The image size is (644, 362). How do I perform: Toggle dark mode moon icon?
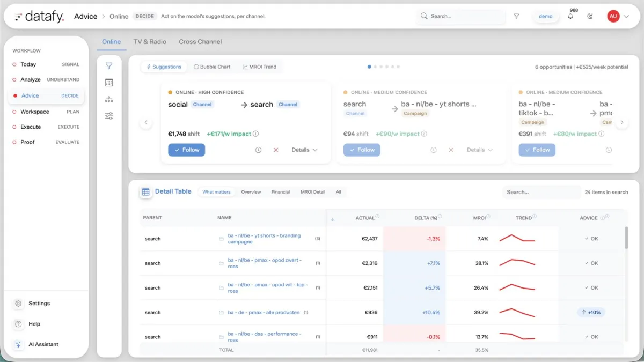point(590,17)
